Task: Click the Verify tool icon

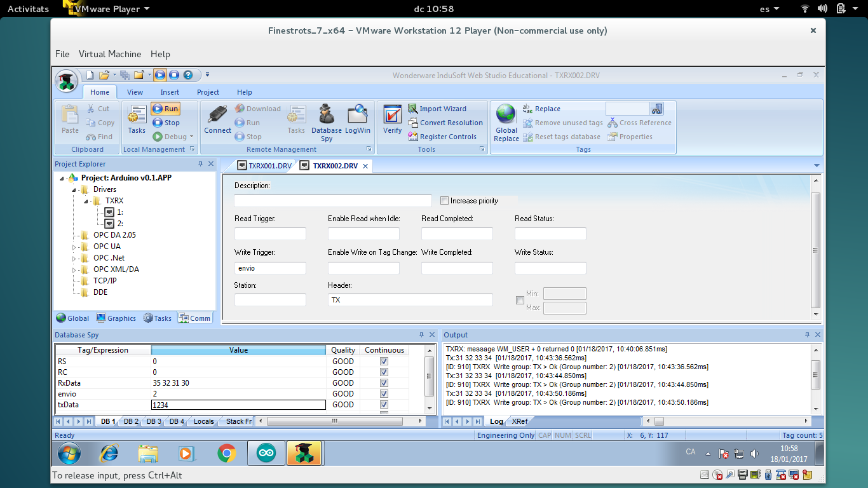Action: pos(393,119)
